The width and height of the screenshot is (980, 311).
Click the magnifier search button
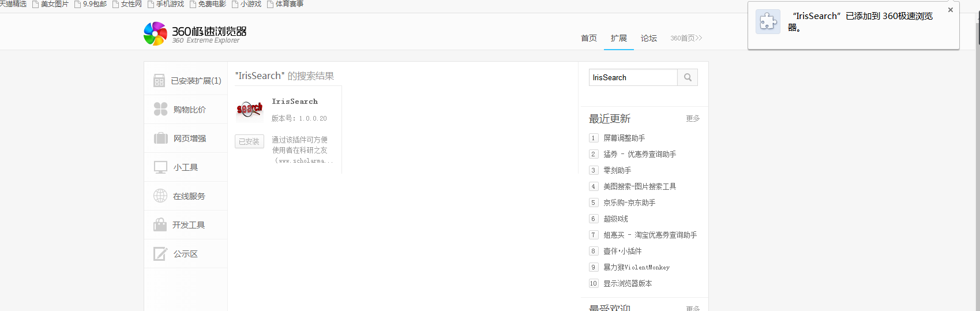[688, 77]
